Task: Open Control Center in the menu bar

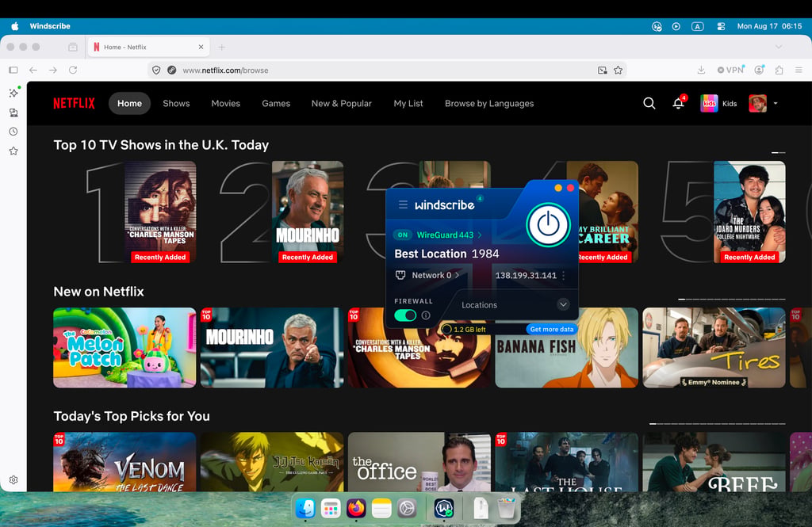Action: pyautogui.click(x=721, y=26)
